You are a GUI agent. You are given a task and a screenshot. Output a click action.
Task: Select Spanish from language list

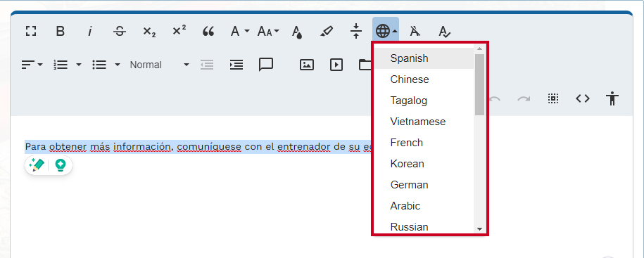click(424, 58)
